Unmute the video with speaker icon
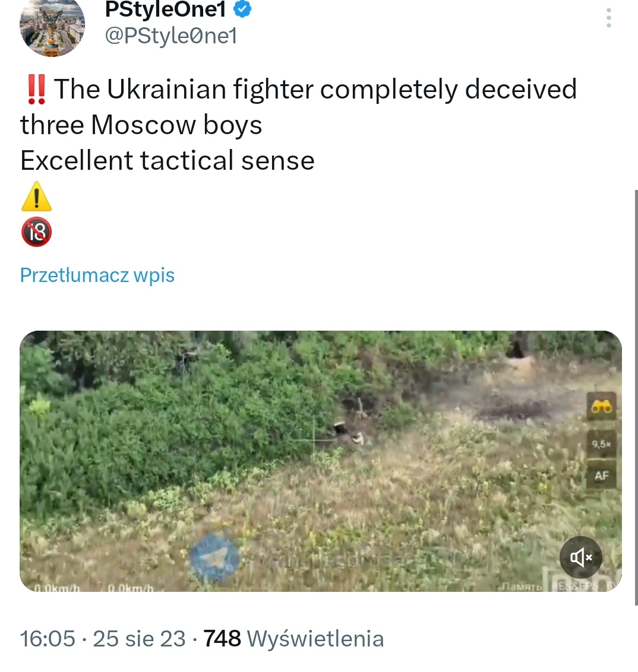Screen dimensions: 638x672 580,557
